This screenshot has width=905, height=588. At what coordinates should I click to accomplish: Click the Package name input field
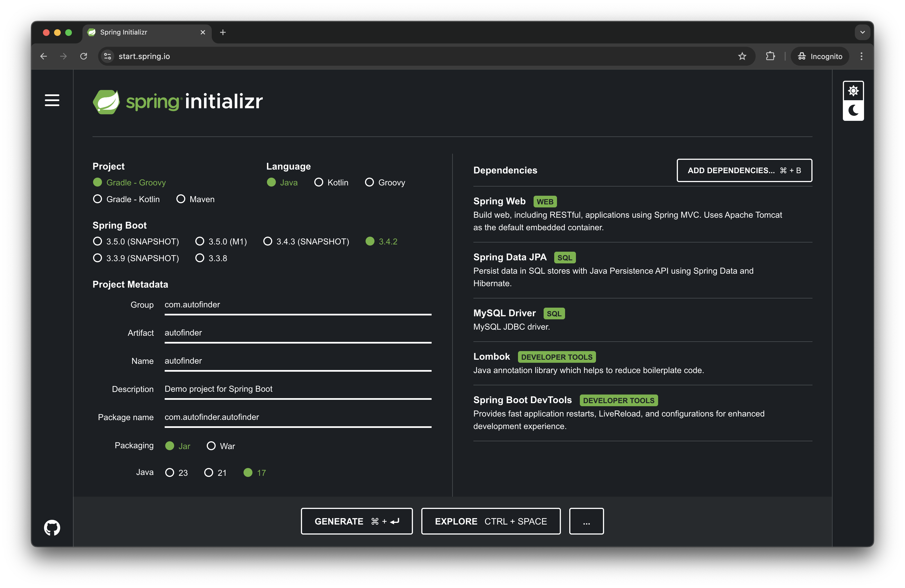coord(298,417)
